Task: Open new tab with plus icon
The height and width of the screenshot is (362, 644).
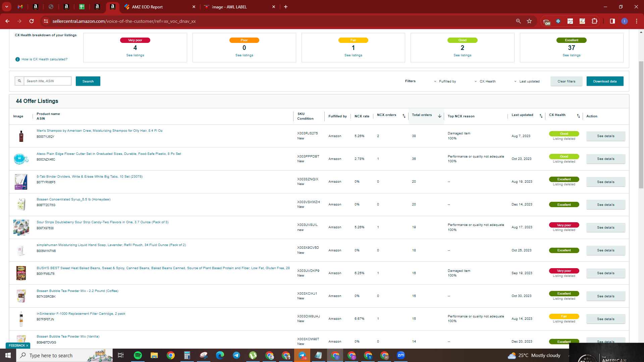Action: 286,7
